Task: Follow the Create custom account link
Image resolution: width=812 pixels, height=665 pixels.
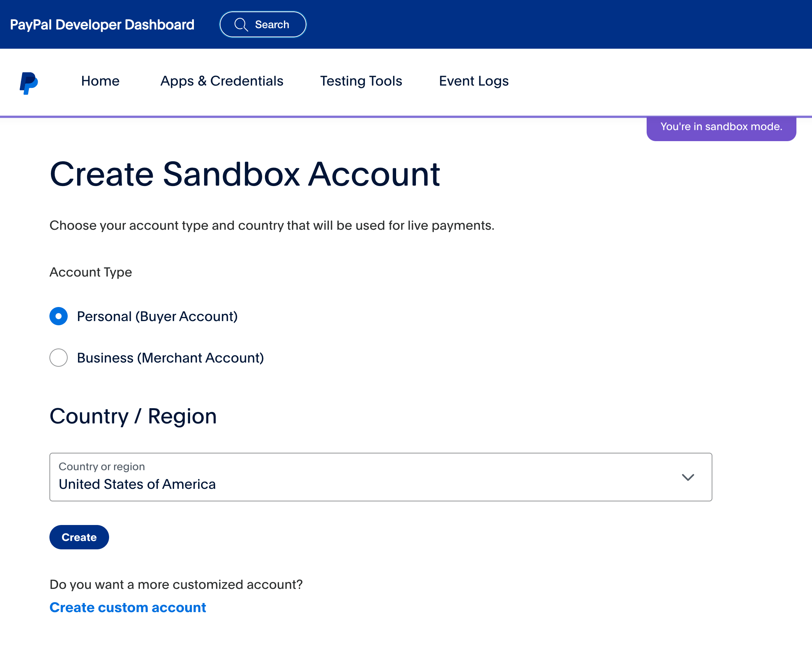Action: pos(128,608)
